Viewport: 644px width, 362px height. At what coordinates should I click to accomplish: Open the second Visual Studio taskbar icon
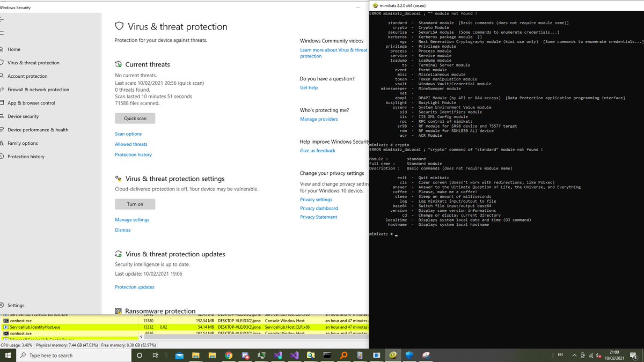point(294,356)
